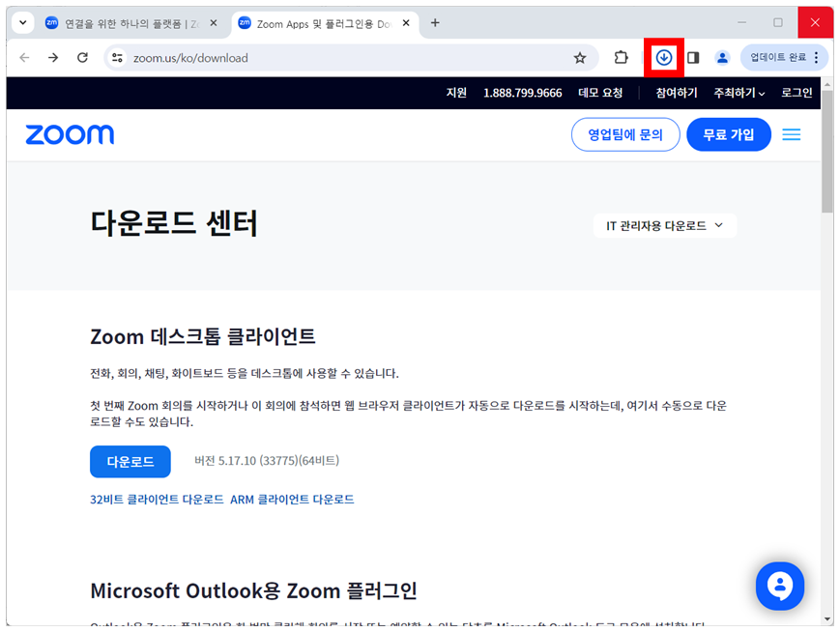Select the Zoom Apps download tab
Image resolution: width=840 pixels, height=632 pixels.
[x=324, y=23]
